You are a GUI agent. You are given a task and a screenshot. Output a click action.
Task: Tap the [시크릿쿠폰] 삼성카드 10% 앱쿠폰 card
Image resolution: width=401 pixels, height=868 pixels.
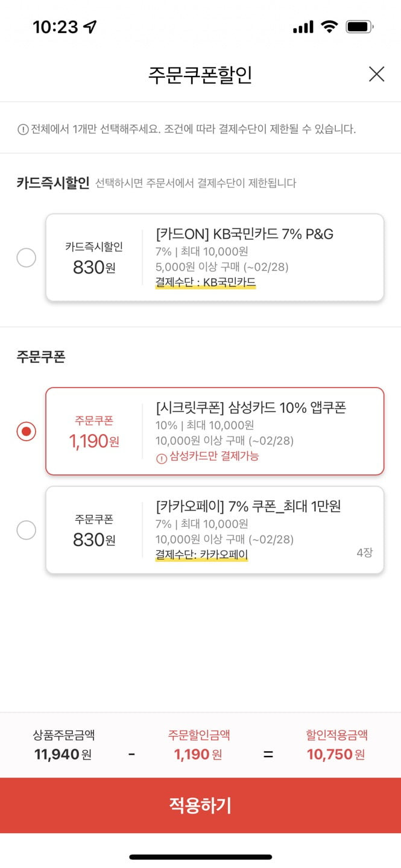[x=215, y=432]
